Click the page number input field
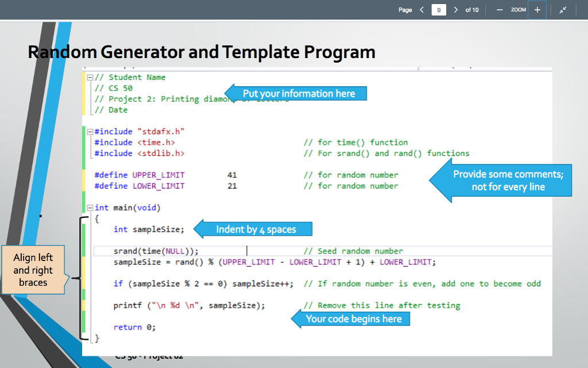The height and width of the screenshot is (368, 588). [x=439, y=10]
